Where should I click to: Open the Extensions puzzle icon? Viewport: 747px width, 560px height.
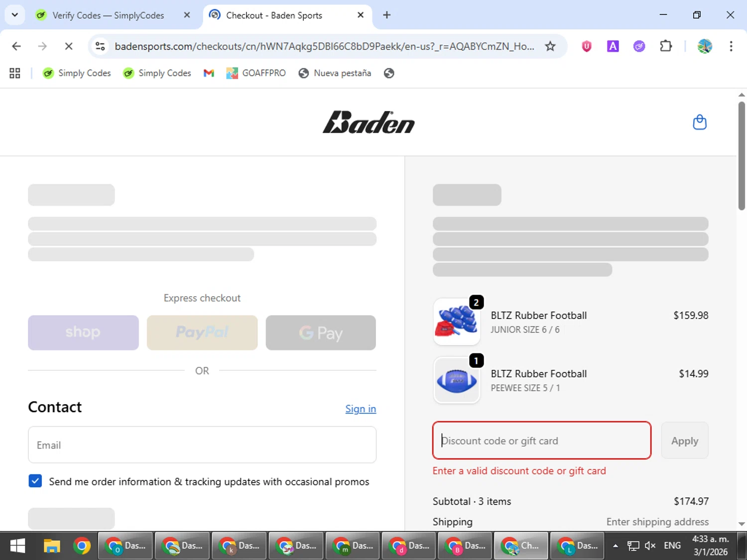pos(665,46)
